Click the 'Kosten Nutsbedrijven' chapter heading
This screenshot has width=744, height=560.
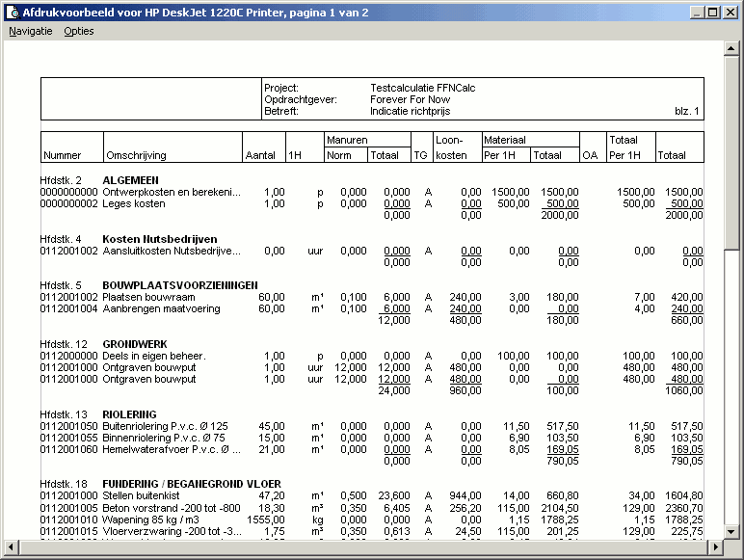tap(160, 239)
